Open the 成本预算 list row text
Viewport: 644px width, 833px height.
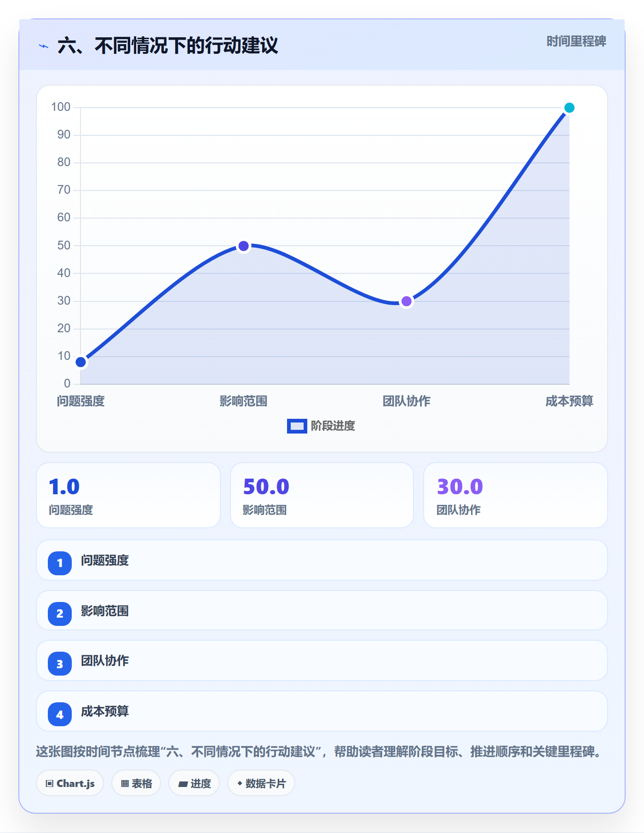coord(105,712)
